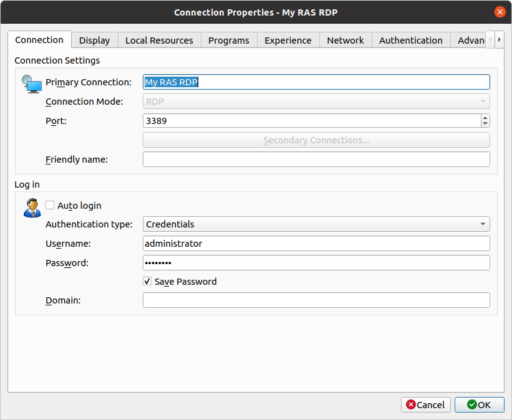Click the Secondary Connections button
The height and width of the screenshot is (420, 512).
[316, 140]
